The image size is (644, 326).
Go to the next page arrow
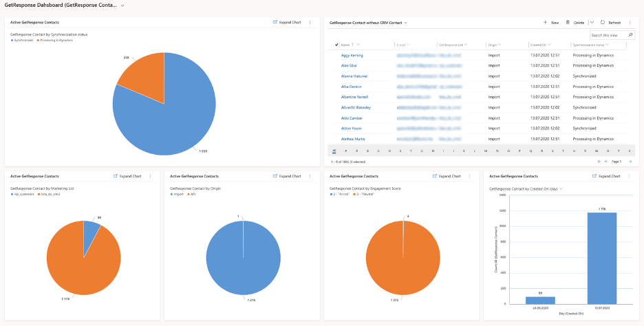[630, 162]
